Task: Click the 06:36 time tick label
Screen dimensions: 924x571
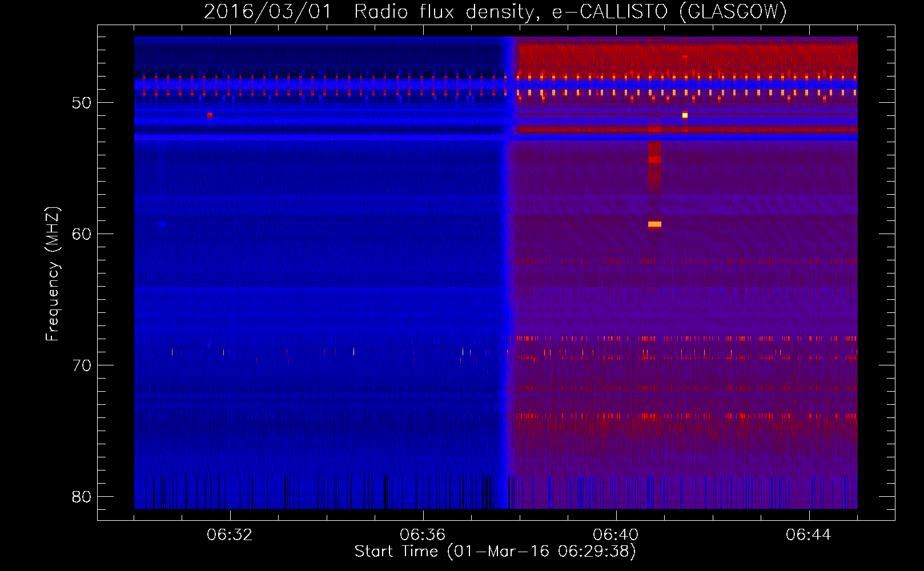Action: pyautogui.click(x=423, y=535)
